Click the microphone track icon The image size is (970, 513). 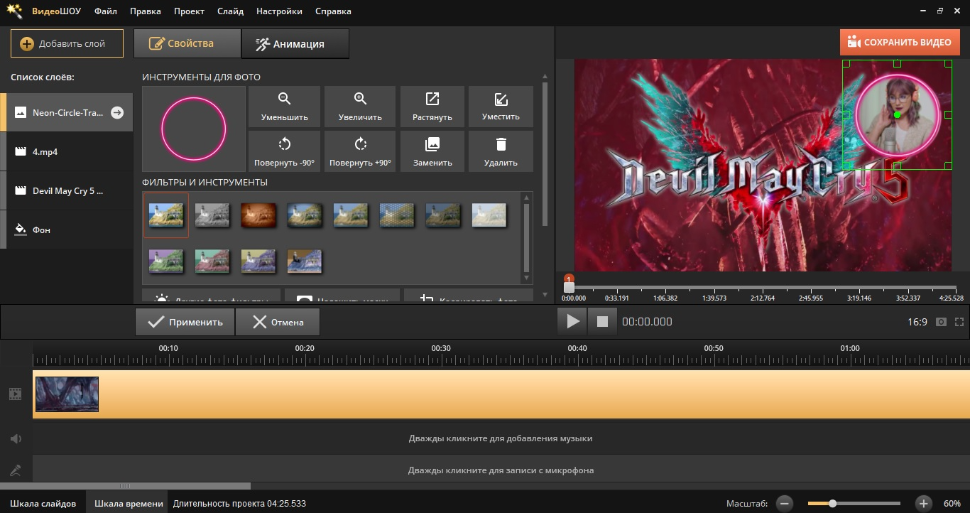click(x=15, y=470)
